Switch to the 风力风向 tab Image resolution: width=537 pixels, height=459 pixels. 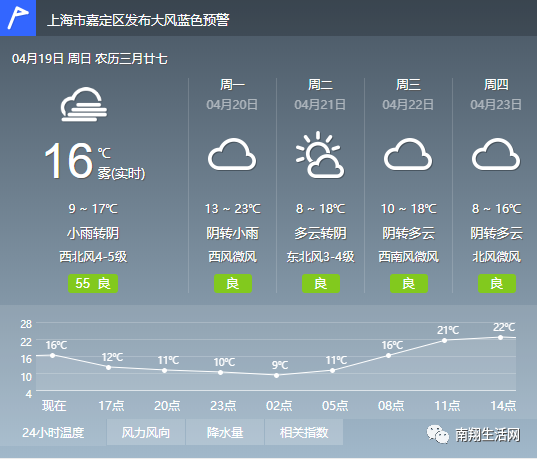point(146,432)
